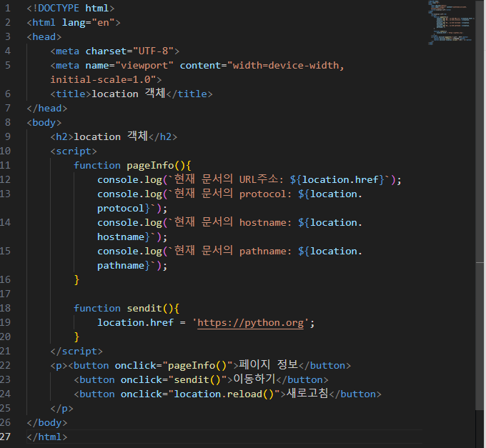The image size is (486, 448).
Task: Click 'charset="UTF-8"' meta attribute
Action: tap(129, 51)
